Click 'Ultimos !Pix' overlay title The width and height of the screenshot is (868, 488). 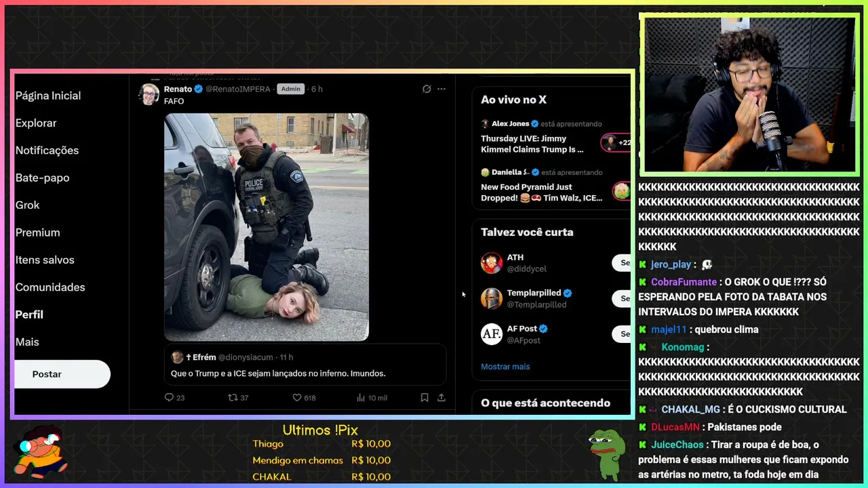320,430
